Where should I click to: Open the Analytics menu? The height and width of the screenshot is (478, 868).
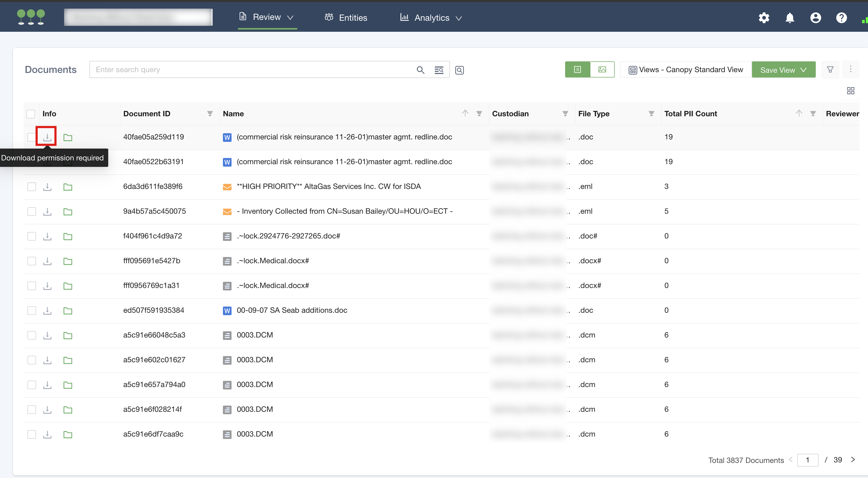coord(431,17)
